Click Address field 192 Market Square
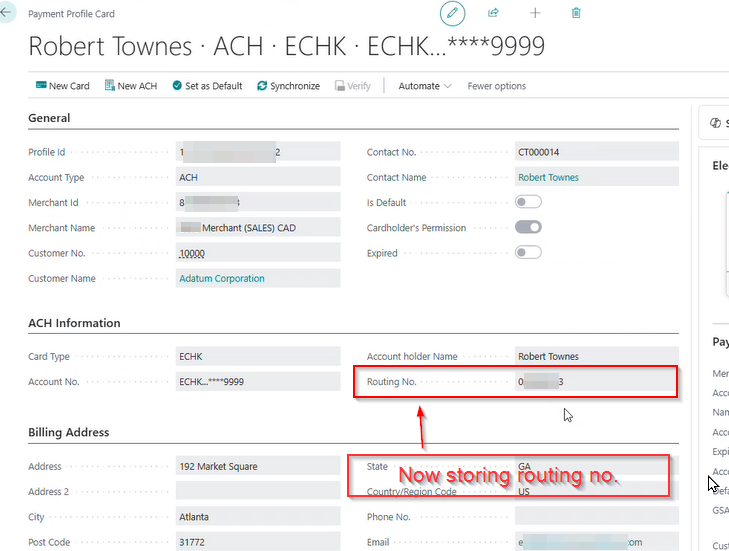Screen dimensions: 729x551 [258, 466]
